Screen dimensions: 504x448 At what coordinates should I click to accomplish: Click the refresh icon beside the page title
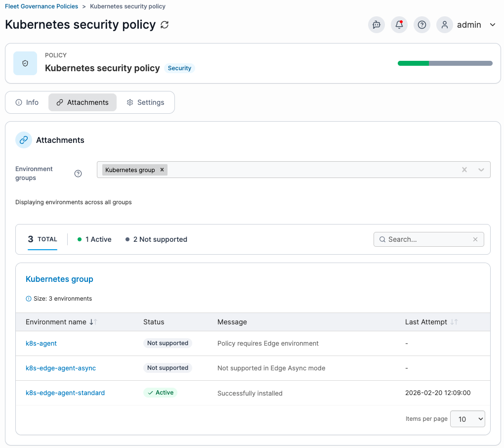(x=165, y=25)
